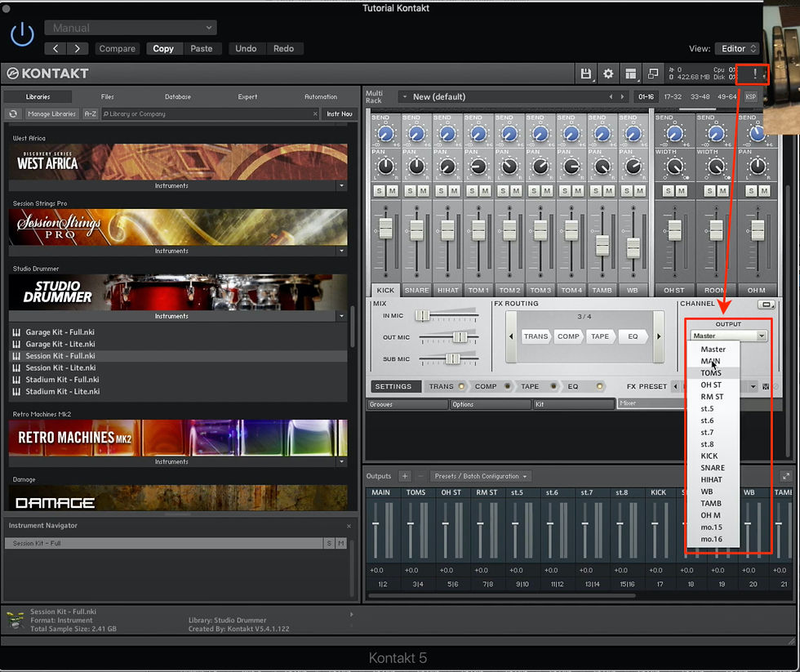Select Session Kit - Lite.nki file
This screenshot has width=800, height=672.
[x=178, y=368]
